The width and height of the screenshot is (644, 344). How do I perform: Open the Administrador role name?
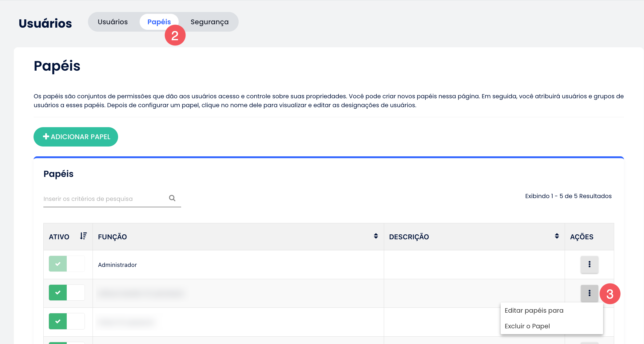(117, 265)
